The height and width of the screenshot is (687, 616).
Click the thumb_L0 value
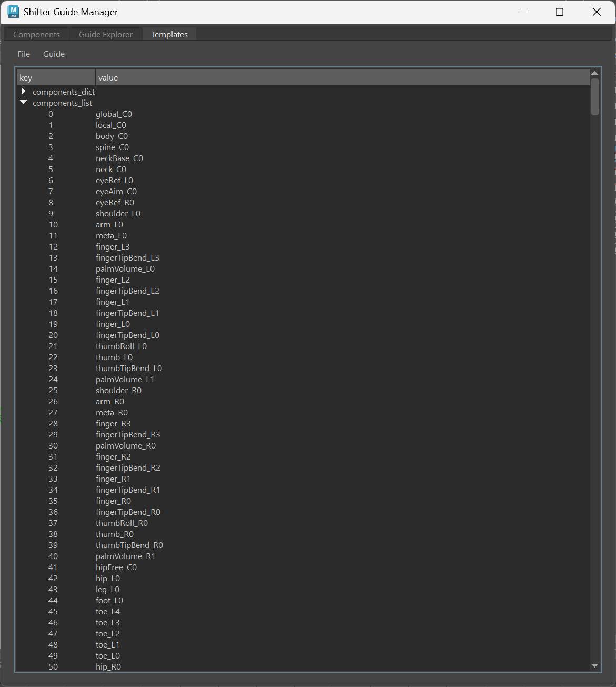tap(114, 357)
